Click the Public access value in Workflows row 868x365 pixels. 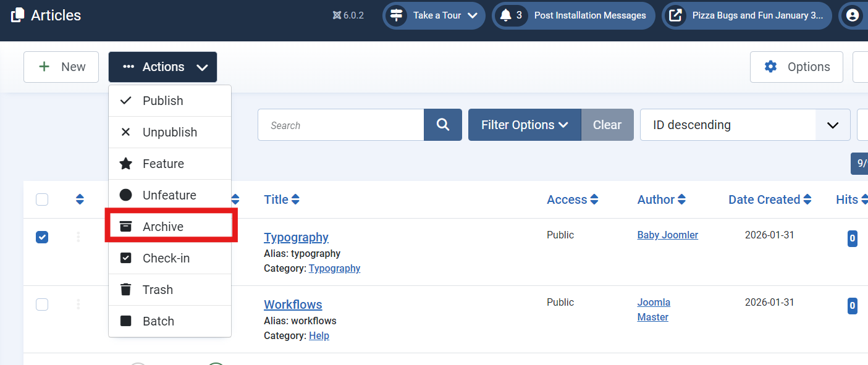[x=560, y=302]
